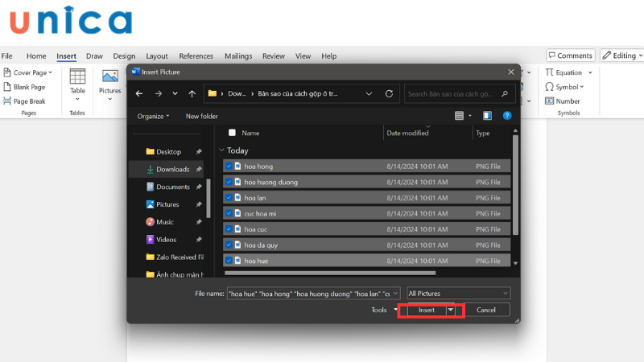Open the dialog's blue Help icon

pyautogui.click(x=507, y=116)
